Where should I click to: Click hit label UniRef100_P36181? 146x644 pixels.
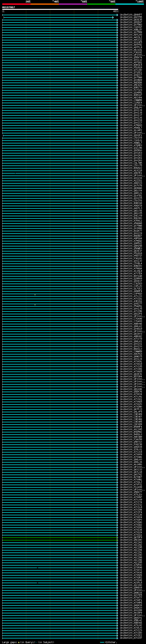tap(131, 259)
